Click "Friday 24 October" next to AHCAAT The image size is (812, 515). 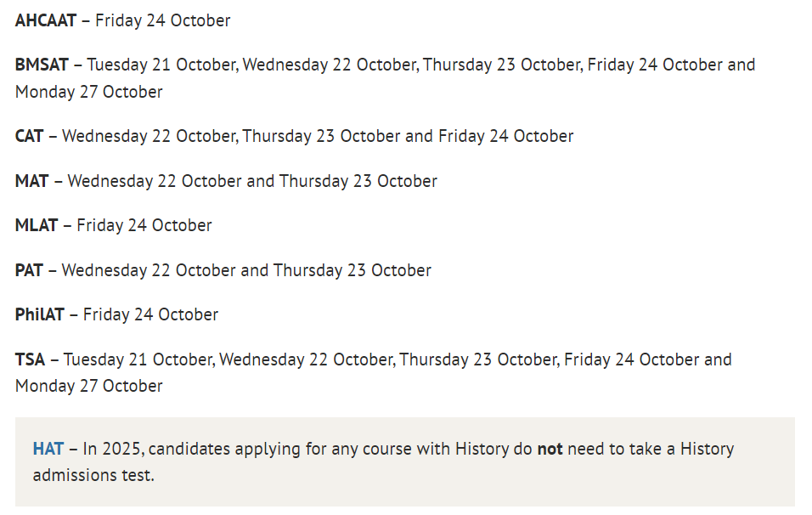point(162,20)
